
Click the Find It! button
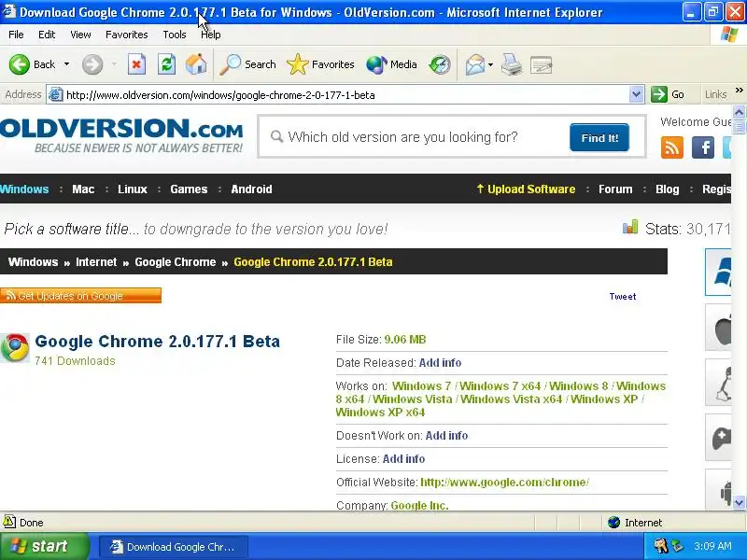pyautogui.click(x=599, y=137)
